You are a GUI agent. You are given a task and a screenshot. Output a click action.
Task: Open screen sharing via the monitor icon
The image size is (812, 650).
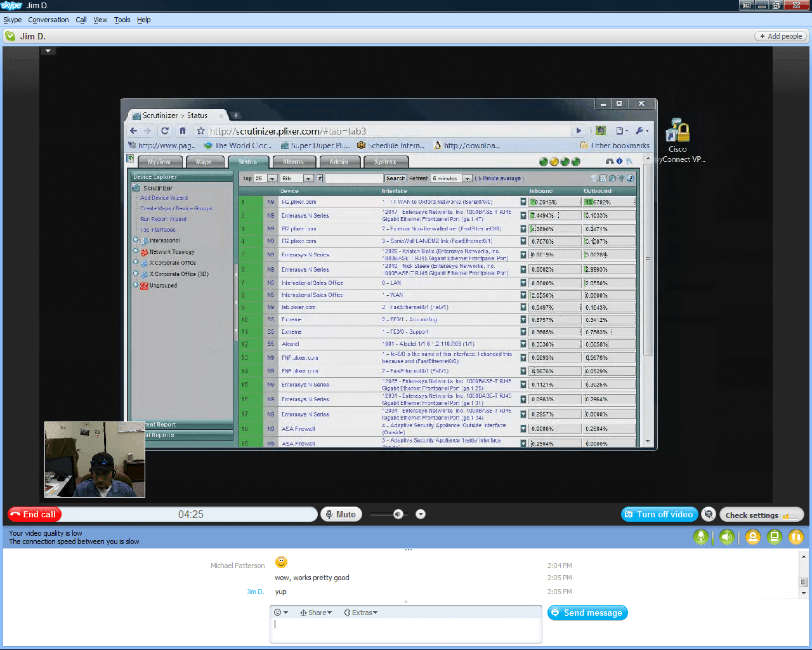click(775, 536)
